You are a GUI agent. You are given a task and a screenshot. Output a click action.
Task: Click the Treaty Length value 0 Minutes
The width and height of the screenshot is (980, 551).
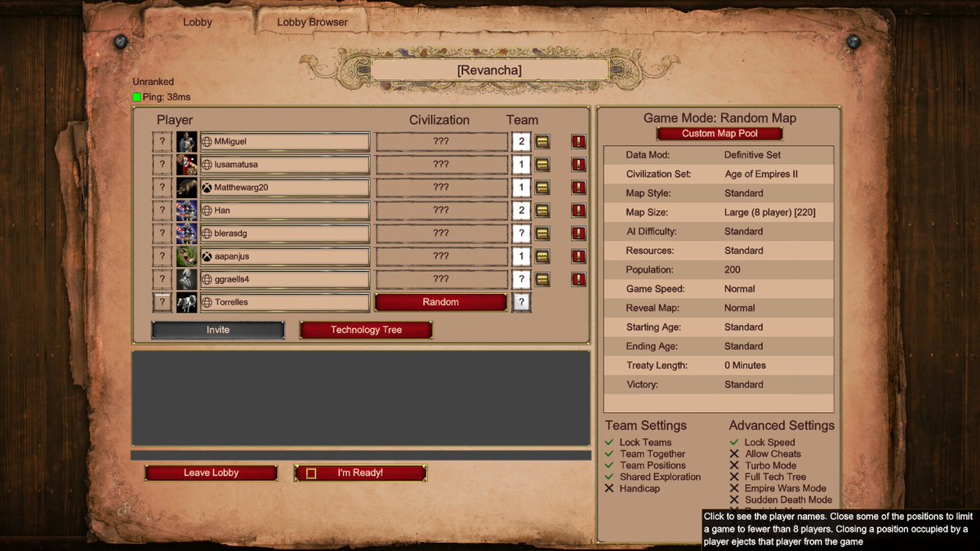745,365
